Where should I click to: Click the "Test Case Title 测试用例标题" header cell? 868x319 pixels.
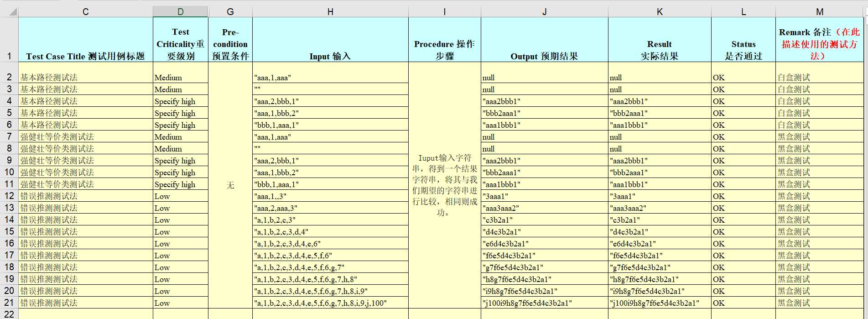86,40
